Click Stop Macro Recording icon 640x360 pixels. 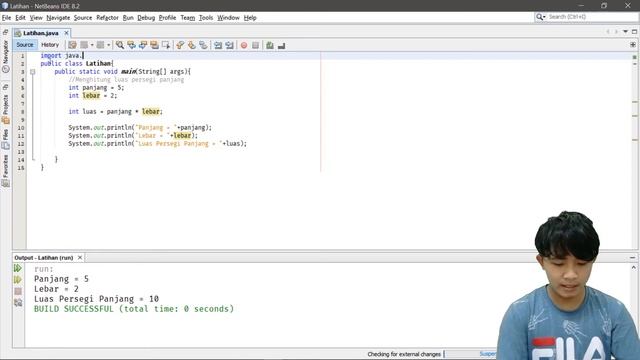click(255, 45)
